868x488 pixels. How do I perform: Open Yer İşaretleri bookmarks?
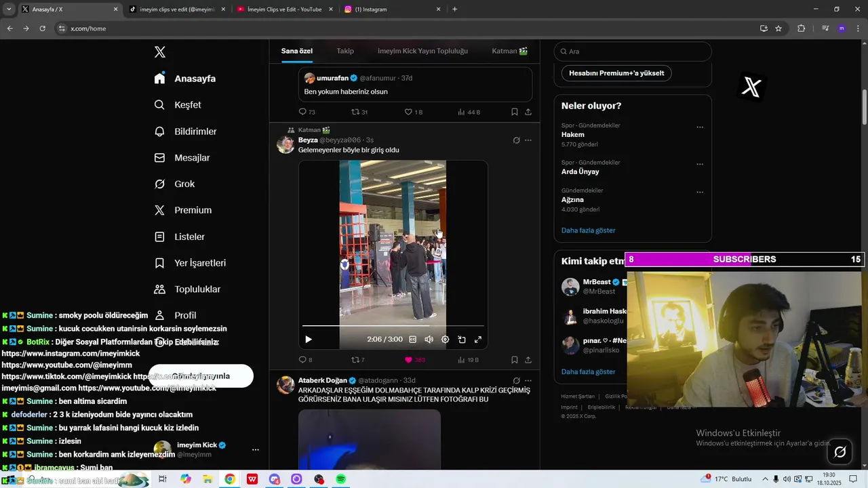click(x=190, y=263)
